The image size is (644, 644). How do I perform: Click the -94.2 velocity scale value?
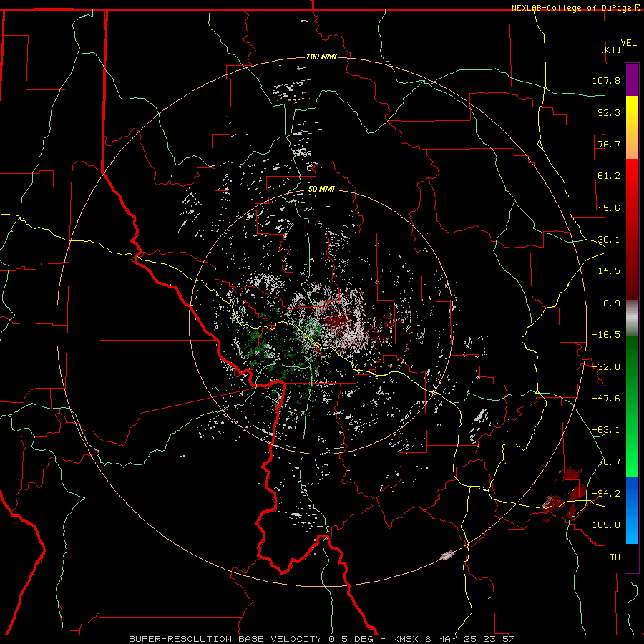(606, 494)
